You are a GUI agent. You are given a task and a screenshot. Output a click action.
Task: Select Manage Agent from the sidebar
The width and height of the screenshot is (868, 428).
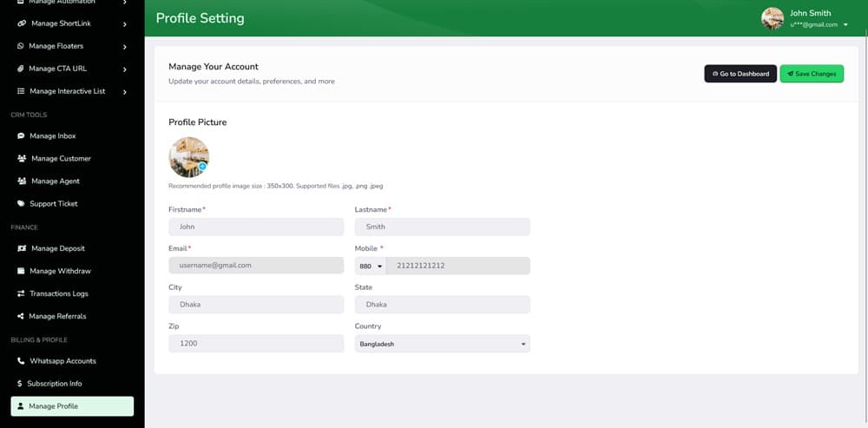click(x=55, y=181)
